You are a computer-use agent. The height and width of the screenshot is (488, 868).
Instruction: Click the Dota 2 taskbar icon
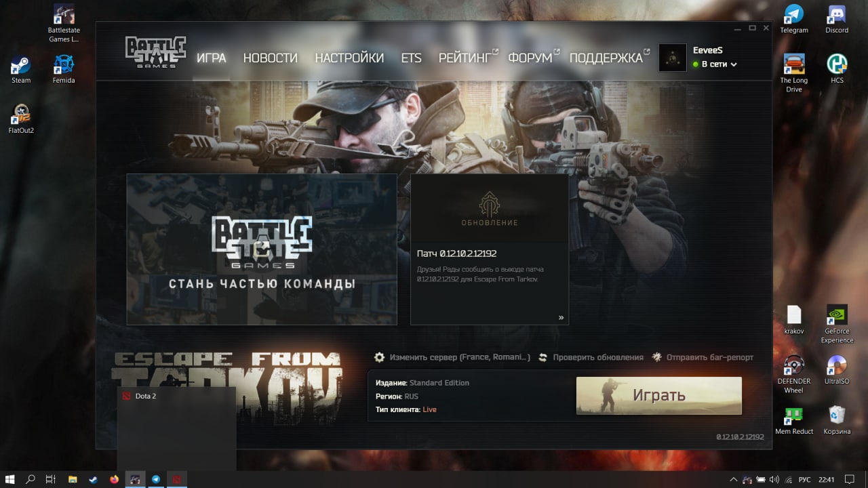click(177, 479)
